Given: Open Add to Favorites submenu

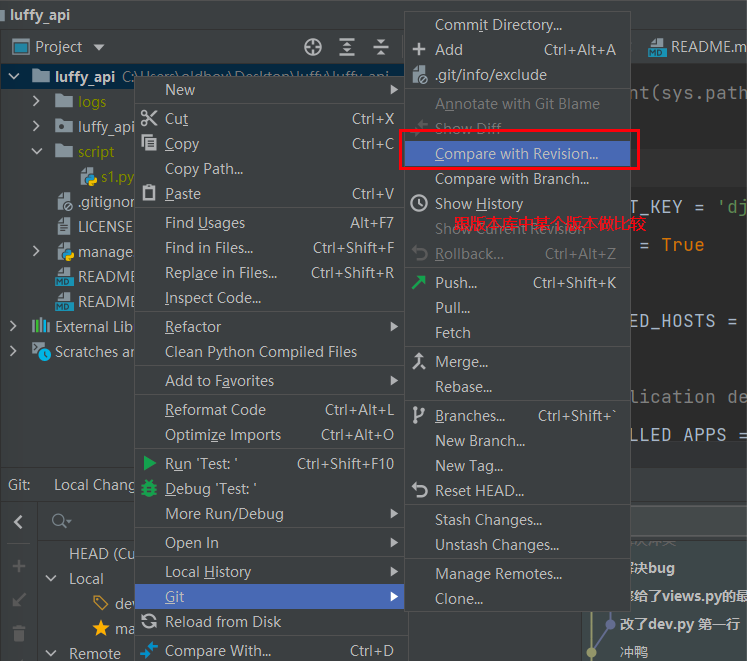Looking at the screenshot, I should [270, 381].
